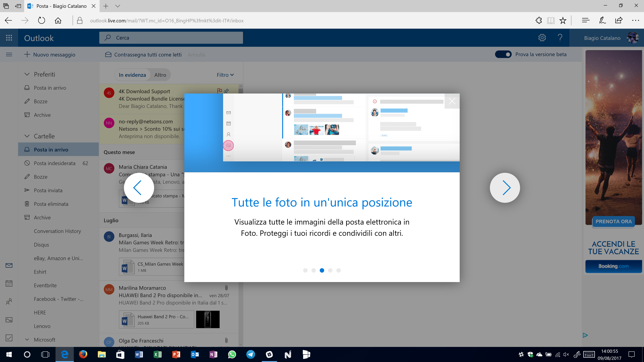The width and height of the screenshot is (644, 362).
Task: Open Posta inviata folder
Action: [59, 190]
